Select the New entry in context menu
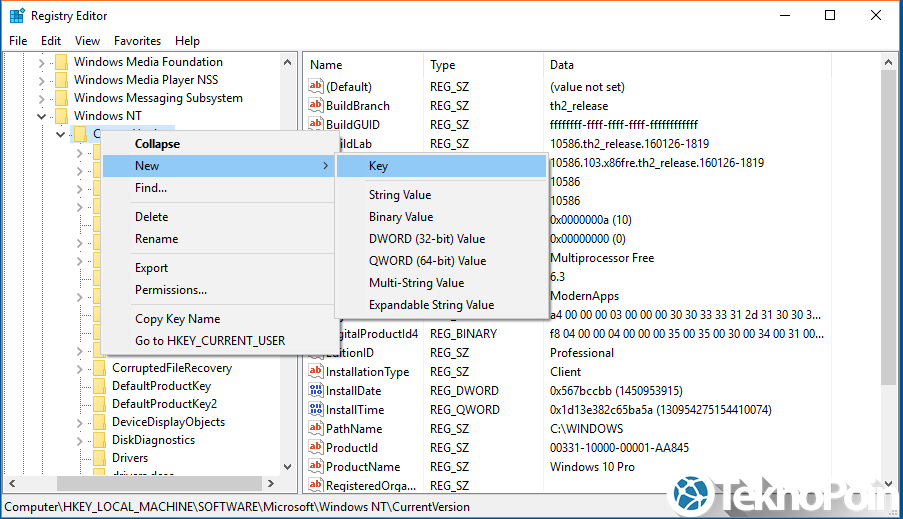903x519 pixels. click(218, 166)
